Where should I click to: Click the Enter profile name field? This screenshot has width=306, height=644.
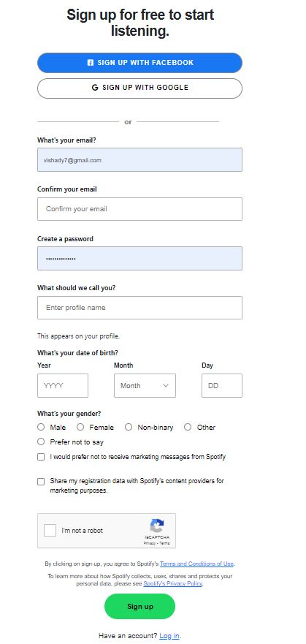pyautogui.click(x=140, y=308)
